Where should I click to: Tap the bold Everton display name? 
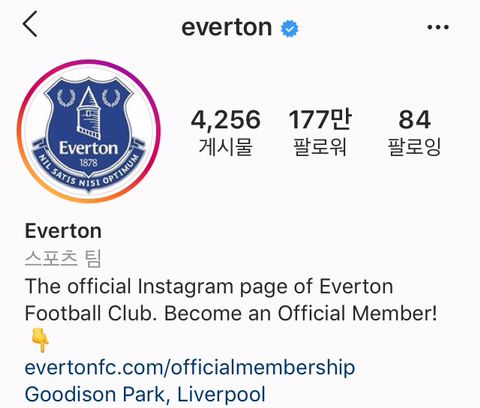pos(63,231)
